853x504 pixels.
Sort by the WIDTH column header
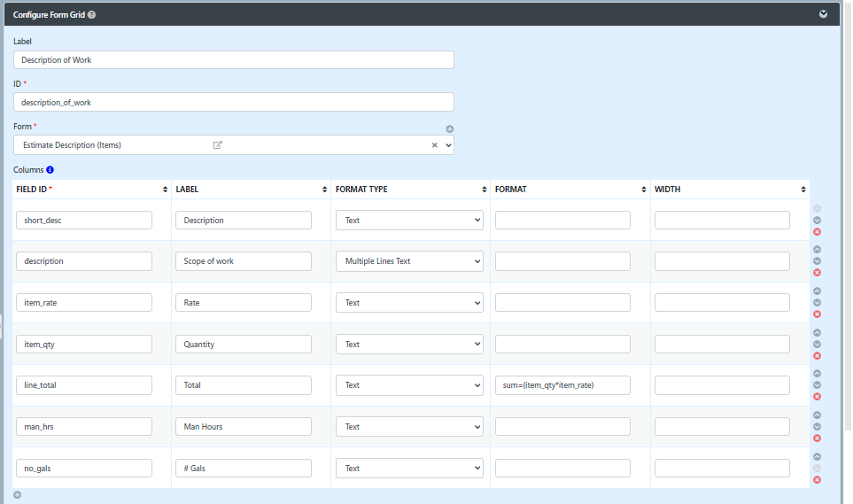[803, 190]
